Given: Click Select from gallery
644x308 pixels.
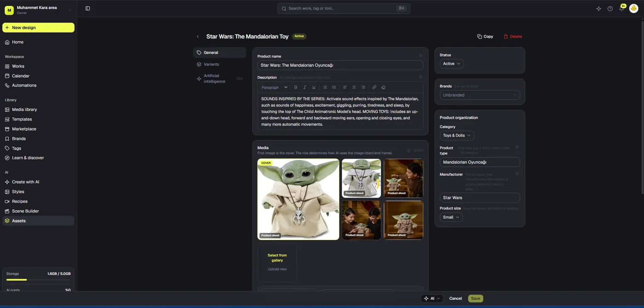Looking at the screenshot, I should point(277,258).
